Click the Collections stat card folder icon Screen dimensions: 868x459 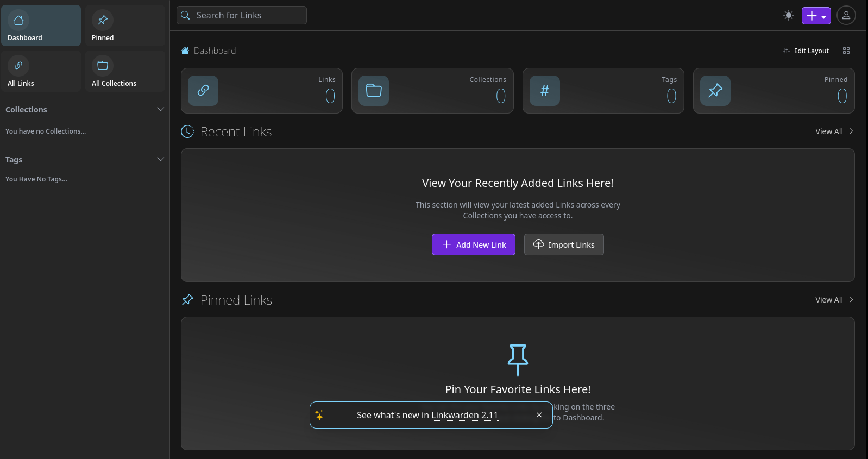click(x=374, y=91)
